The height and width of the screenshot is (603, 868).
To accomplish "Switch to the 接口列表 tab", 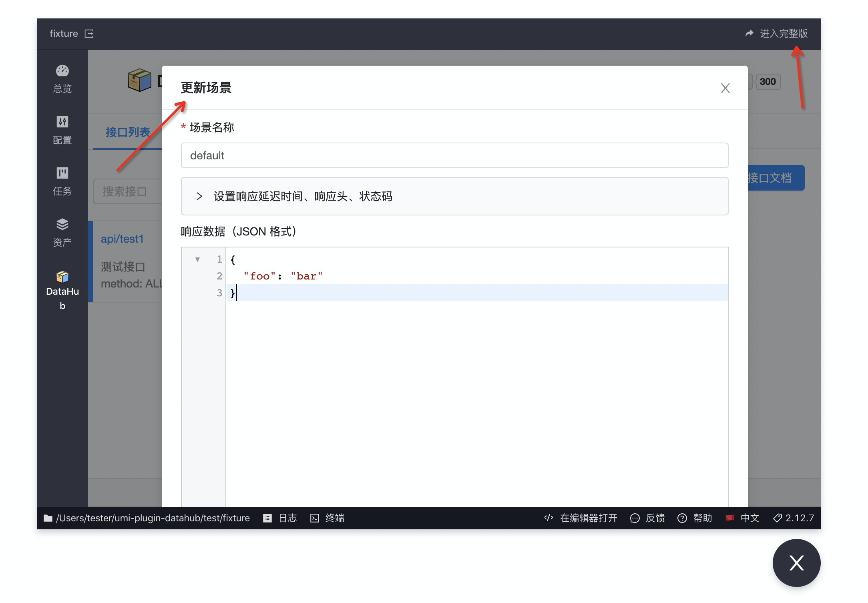I will pyautogui.click(x=127, y=132).
